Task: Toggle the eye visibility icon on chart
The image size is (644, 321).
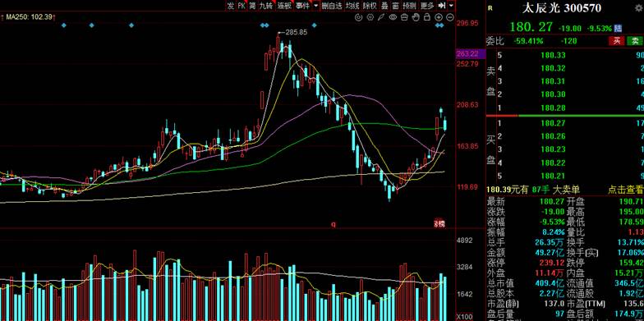Action: (393, 17)
